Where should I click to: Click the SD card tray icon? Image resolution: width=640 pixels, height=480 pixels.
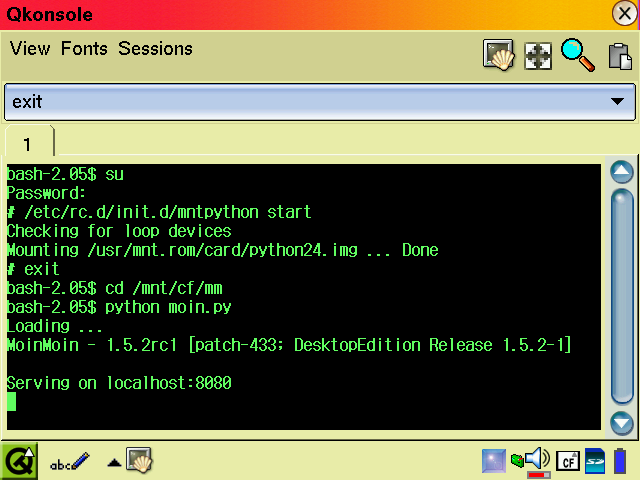coord(595,461)
